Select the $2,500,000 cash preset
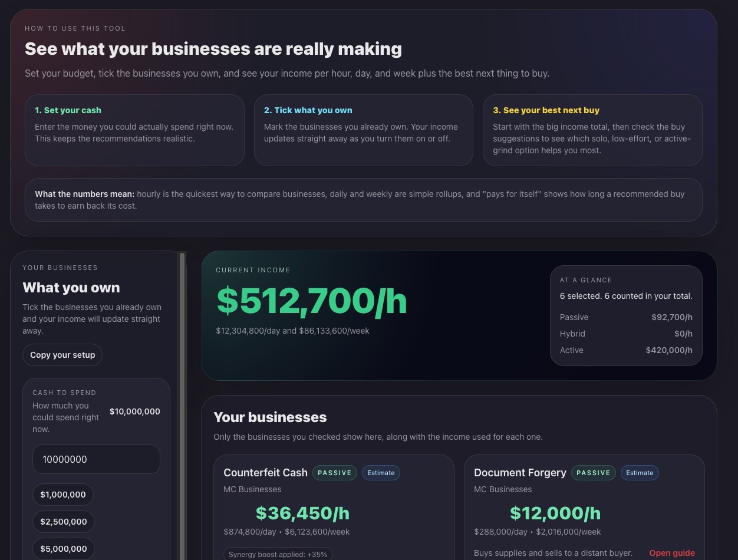This screenshot has width=738, height=560. (x=64, y=522)
